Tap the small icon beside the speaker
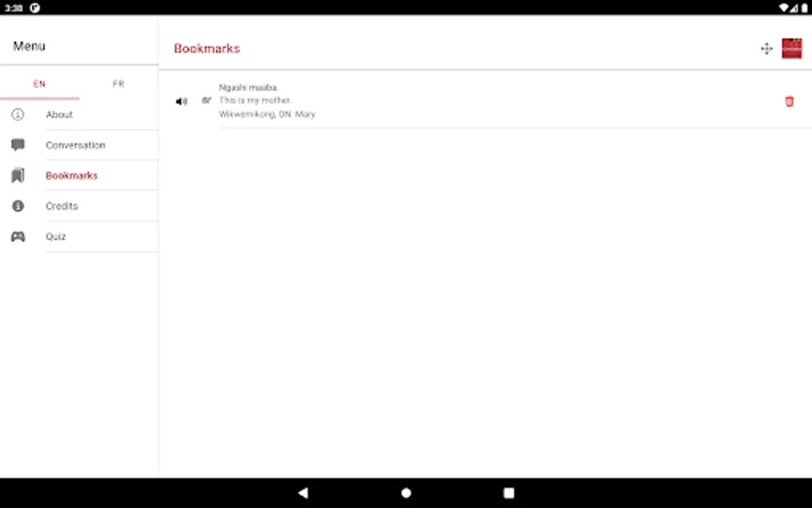The image size is (812, 508). click(206, 100)
